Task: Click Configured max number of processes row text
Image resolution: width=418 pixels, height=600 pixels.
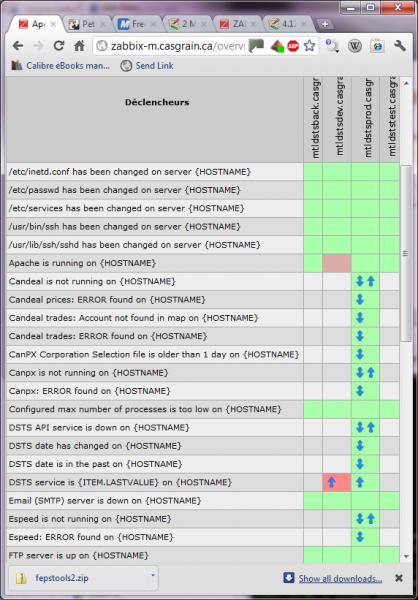Action: (x=145, y=409)
